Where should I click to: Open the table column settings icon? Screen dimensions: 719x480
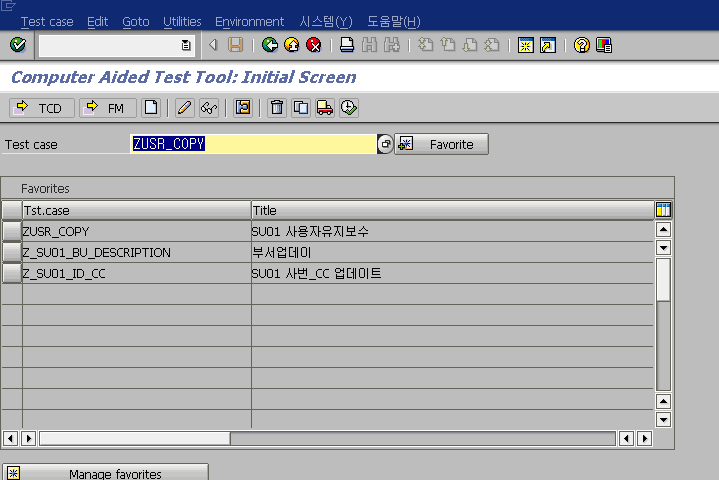coord(664,210)
